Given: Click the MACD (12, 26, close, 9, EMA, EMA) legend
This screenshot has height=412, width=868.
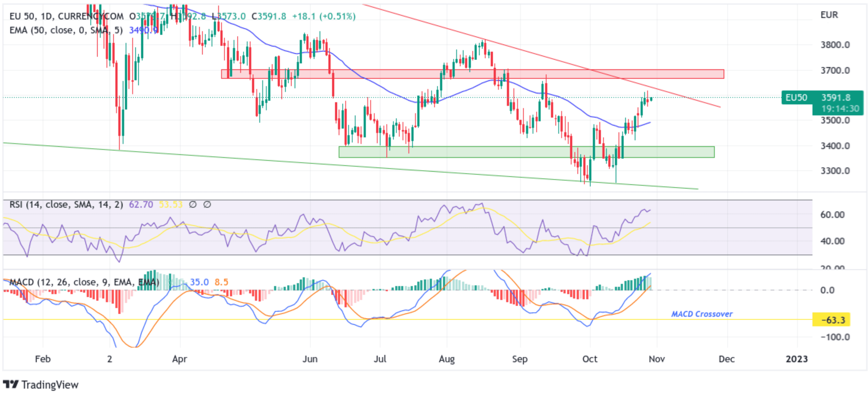Looking at the screenshot, I should tap(84, 282).
